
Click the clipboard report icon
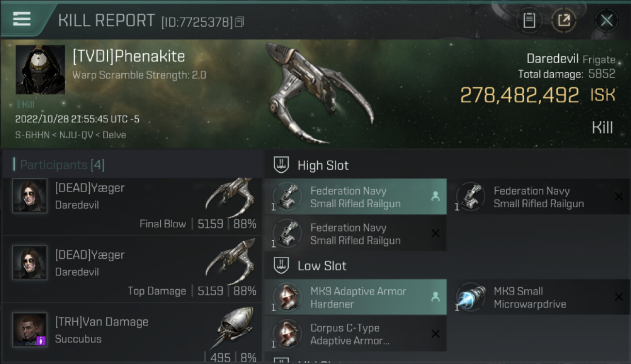tap(529, 20)
